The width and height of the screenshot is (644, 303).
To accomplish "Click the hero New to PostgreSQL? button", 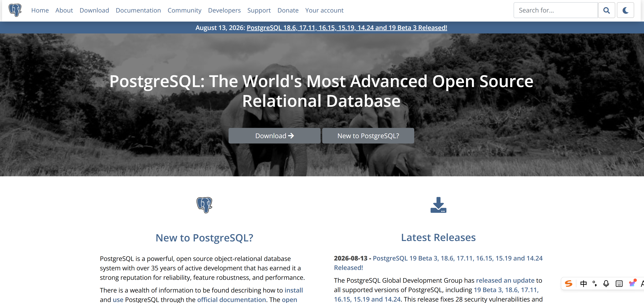I will pyautogui.click(x=368, y=136).
